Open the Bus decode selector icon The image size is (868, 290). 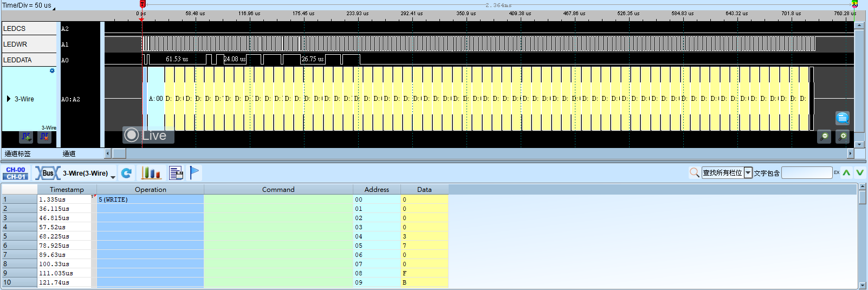[47, 173]
